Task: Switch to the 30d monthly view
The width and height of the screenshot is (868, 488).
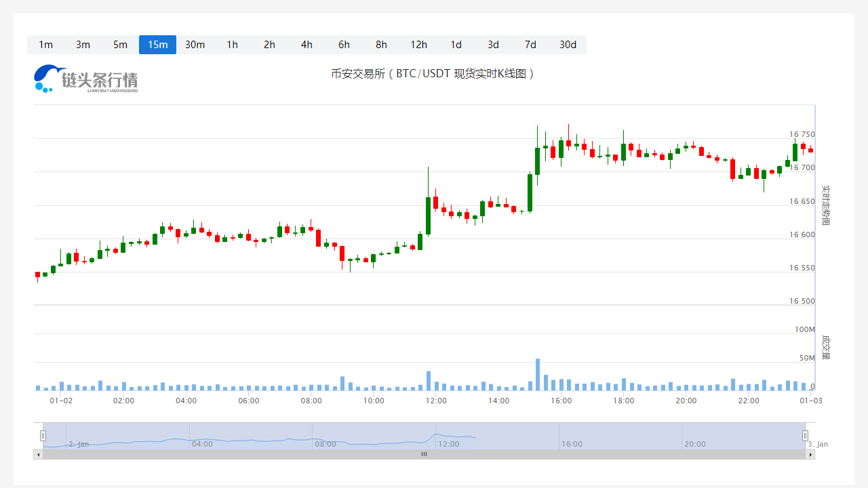Action: tap(568, 45)
